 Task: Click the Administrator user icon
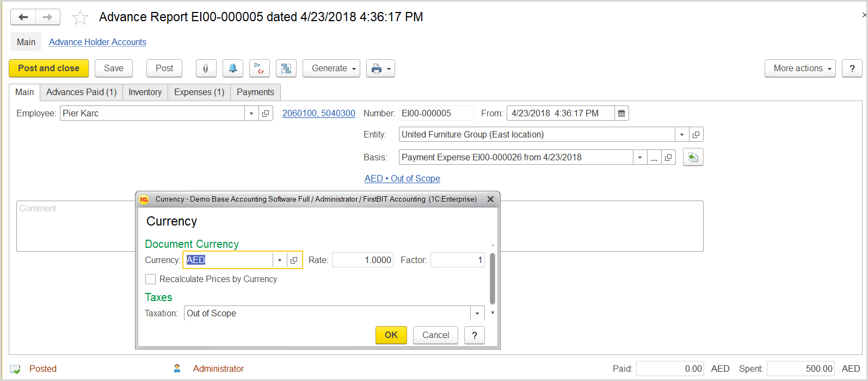coord(177,368)
